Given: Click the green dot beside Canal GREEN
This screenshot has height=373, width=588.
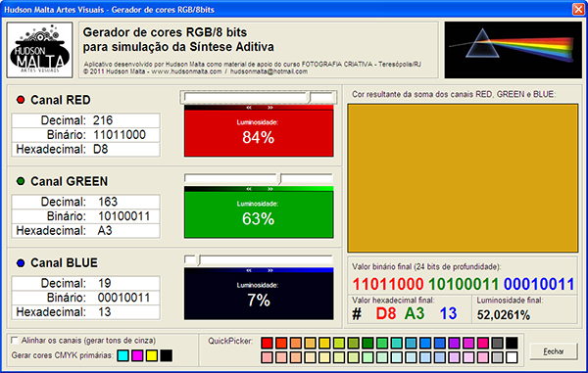Looking at the screenshot, I should (x=21, y=181).
